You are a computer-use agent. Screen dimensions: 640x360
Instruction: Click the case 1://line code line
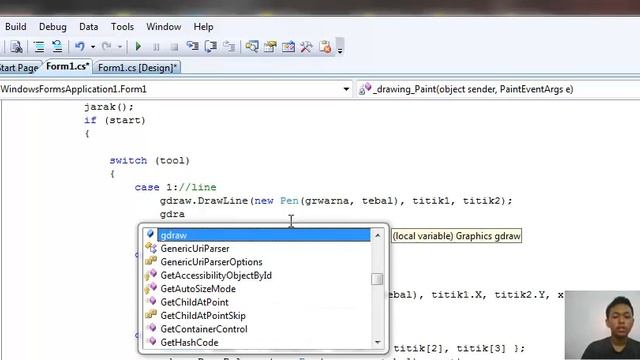pos(176,187)
